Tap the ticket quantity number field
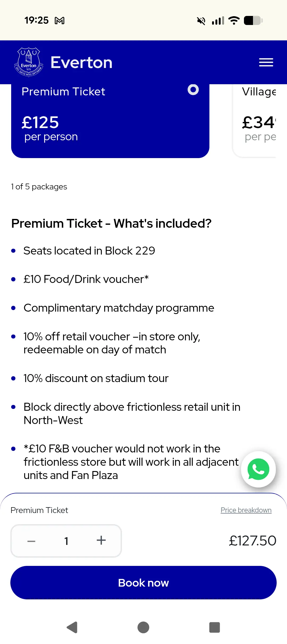 pyautogui.click(x=66, y=541)
